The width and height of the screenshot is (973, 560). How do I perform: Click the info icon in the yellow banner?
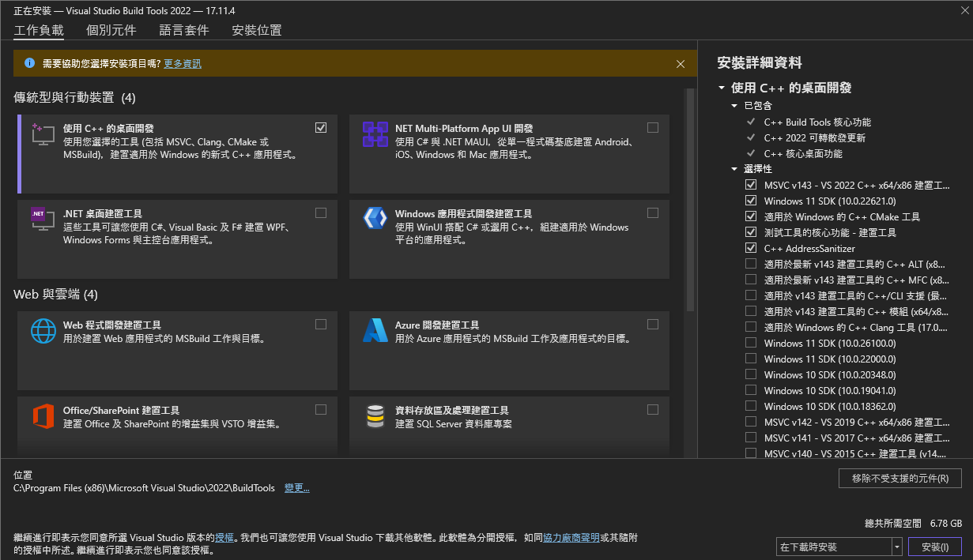click(29, 63)
